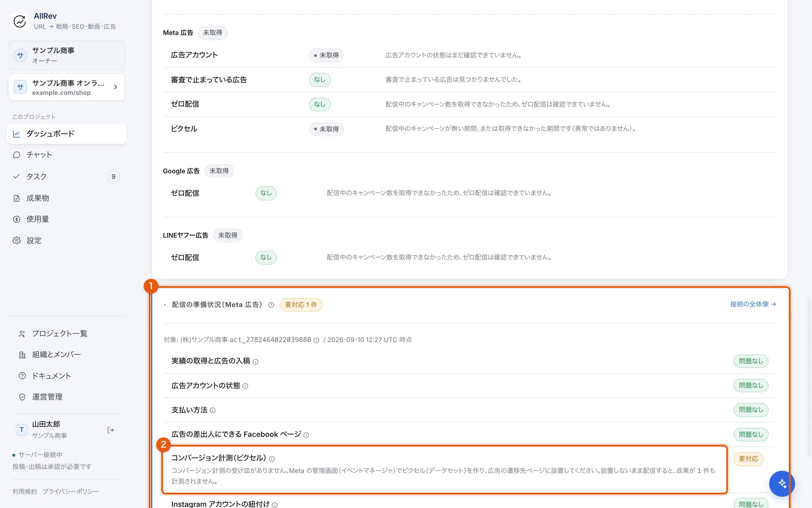Screen dimensions: 812x508
Task: Click 問題なし badge for 支払い方法
Action: click(x=751, y=410)
